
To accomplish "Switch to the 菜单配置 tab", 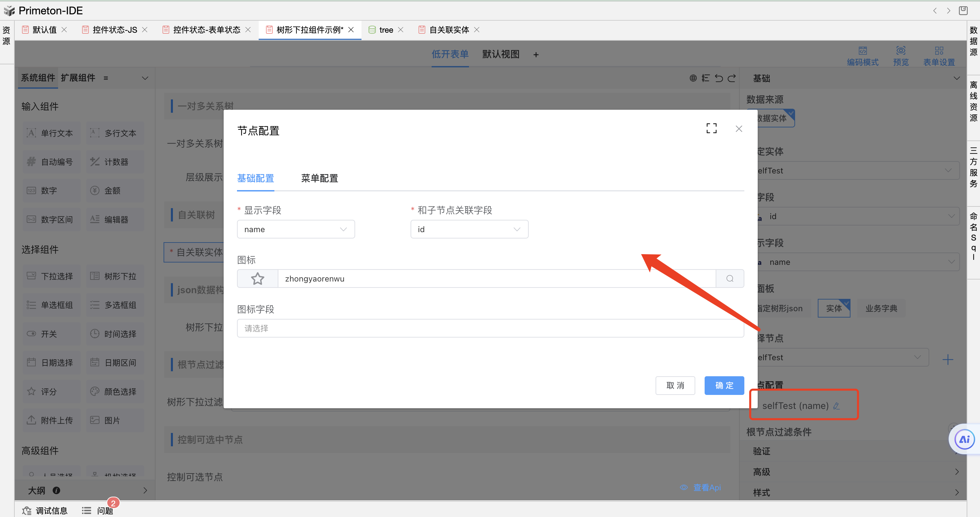I will click(x=319, y=178).
